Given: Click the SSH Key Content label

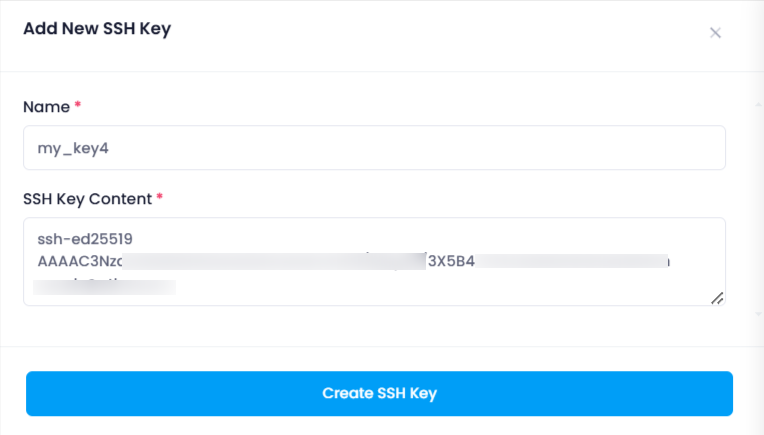Looking at the screenshot, I should 88,199.
